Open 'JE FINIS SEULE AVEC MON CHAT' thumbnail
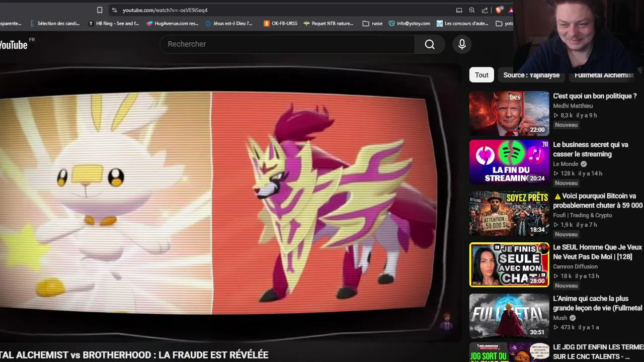 509,264
